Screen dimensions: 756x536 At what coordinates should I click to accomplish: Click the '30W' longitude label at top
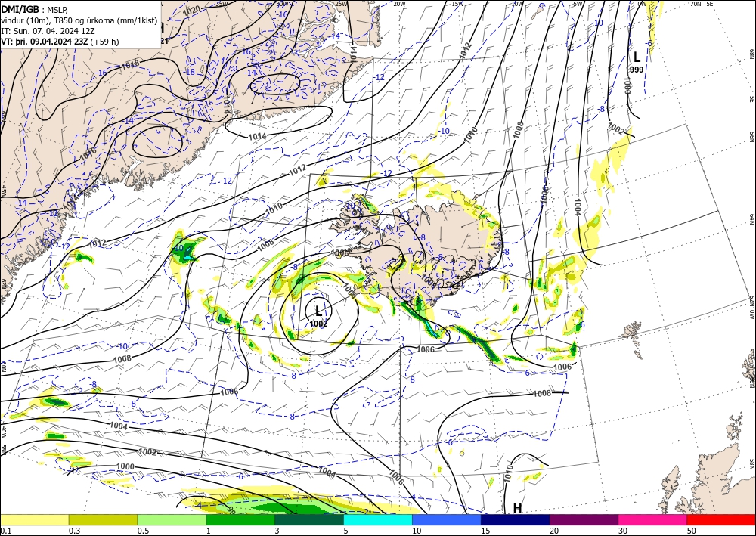tap(282, 4)
